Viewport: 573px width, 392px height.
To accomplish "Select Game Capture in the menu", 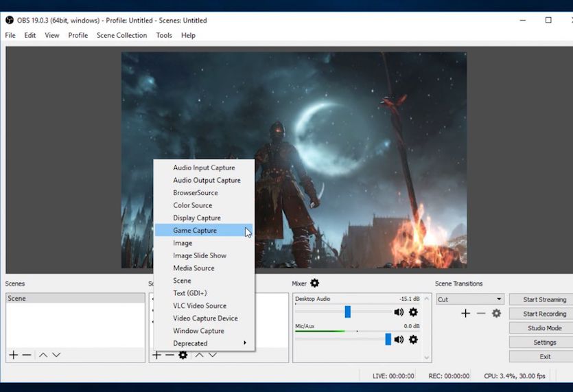I will (x=204, y=231).
